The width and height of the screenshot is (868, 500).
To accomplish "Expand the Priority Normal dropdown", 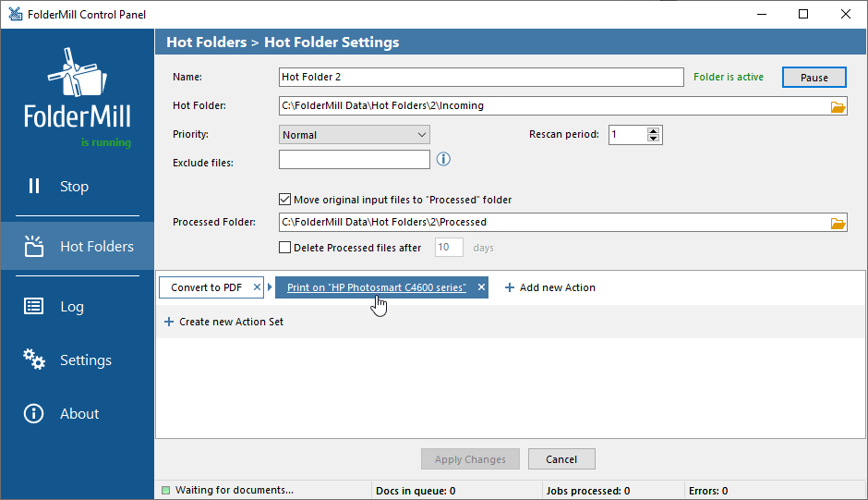I will [x=355, y=135].
